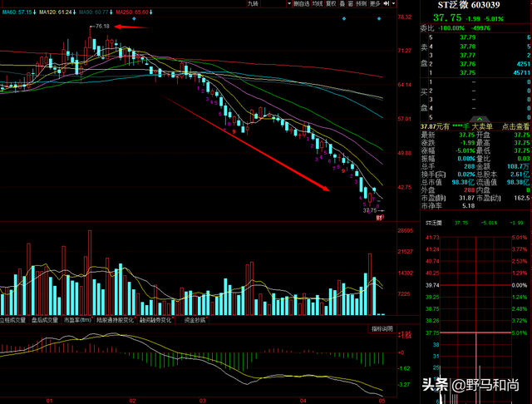532x404 pixels.
Task: Click the 复权 price adjustment option
Action: [331, 4]
